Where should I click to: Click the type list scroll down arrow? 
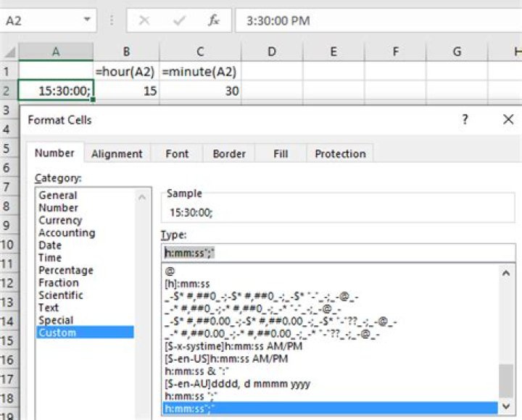pyautogui.click(x=506, y=406)
